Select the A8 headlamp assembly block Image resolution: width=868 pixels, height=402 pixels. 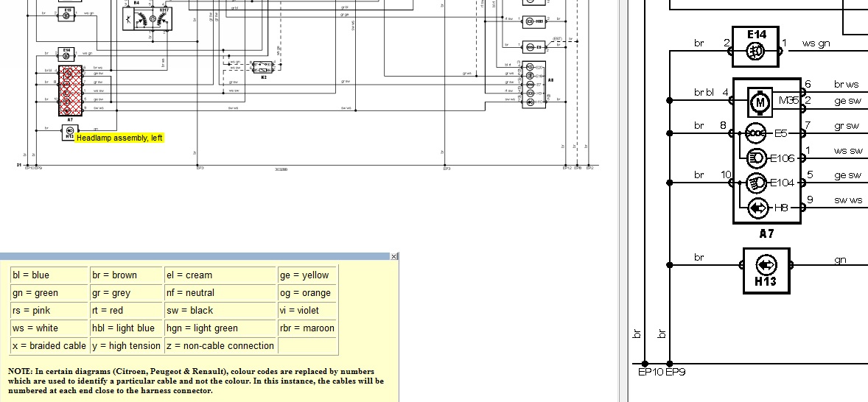[x=534, y=83]
